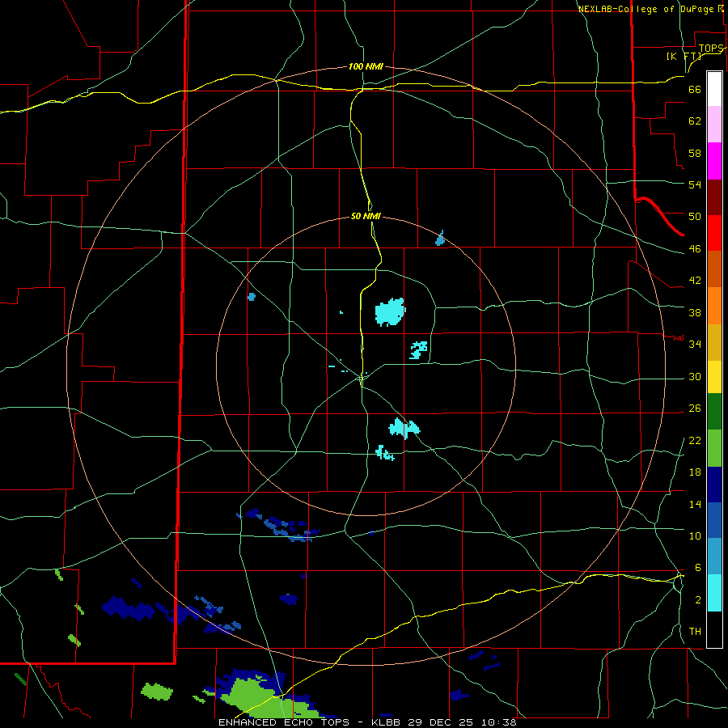Click the '[K FT]' units label
Viewport: 728px width, 728px height.
click(684, 57)
